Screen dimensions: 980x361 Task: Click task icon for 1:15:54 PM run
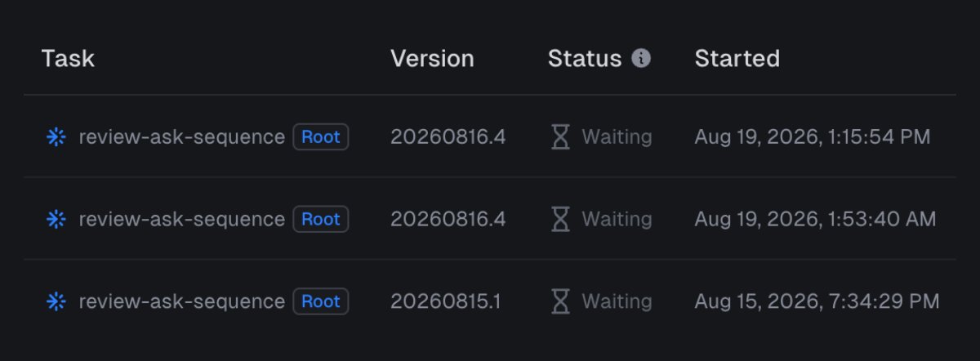56,136
